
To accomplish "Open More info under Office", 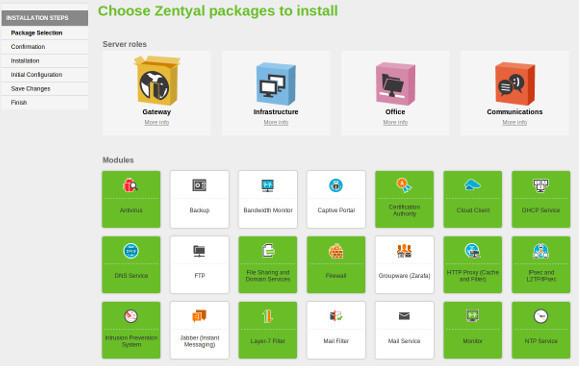I will click(x=395, y=122).
